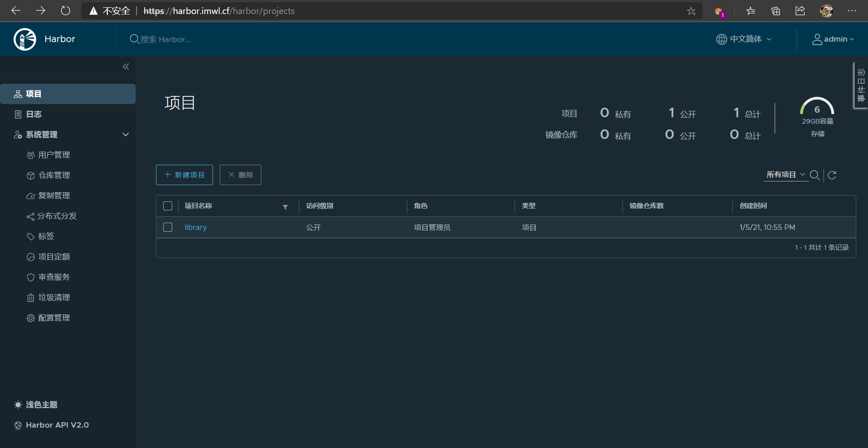Click the search magnifier icon above table

tap(815, 175)
